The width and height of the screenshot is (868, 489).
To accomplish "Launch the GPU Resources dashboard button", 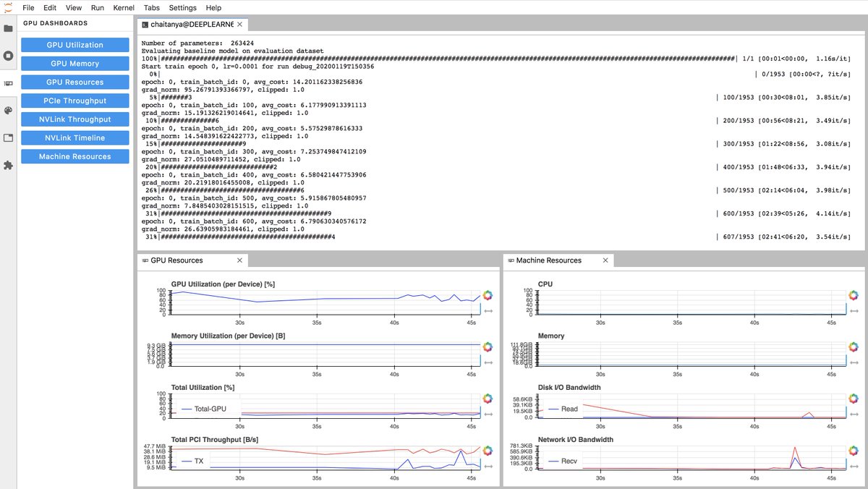I will [x=75, y=82].
